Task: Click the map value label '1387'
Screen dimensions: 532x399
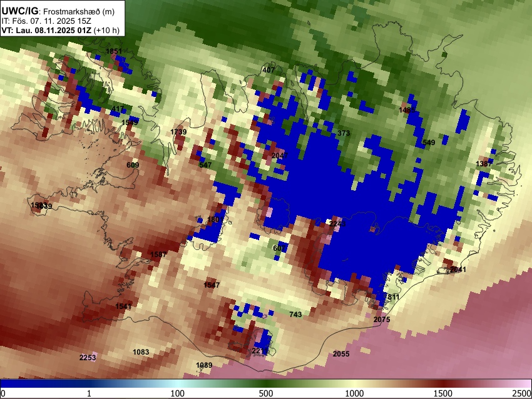Action: [484, 164]
